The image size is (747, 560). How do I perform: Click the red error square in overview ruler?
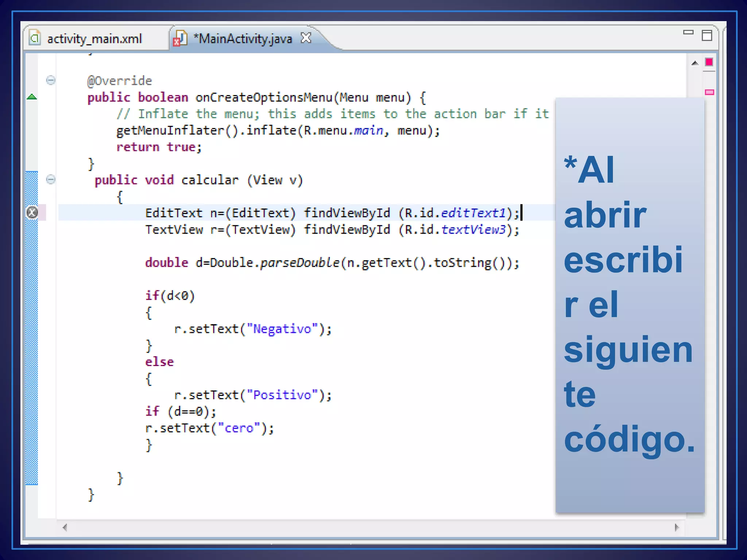(709, 62)
